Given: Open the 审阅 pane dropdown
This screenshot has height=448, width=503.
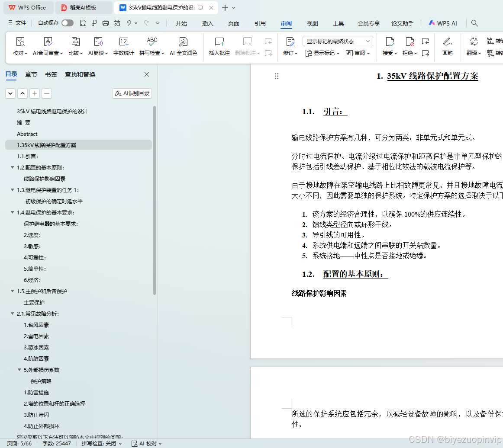Looking at the screenshot, I should click(358, 53).
